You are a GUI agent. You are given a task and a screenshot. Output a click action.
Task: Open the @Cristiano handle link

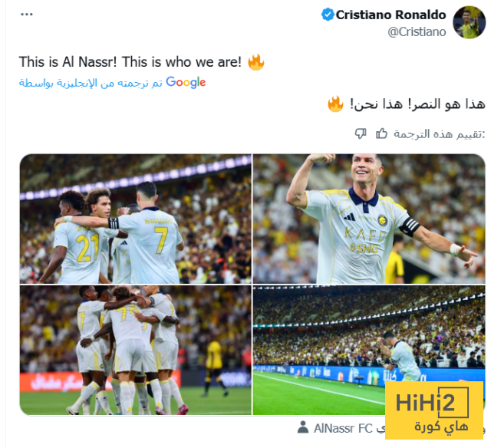pyautogui.click(x=417, y=32)
